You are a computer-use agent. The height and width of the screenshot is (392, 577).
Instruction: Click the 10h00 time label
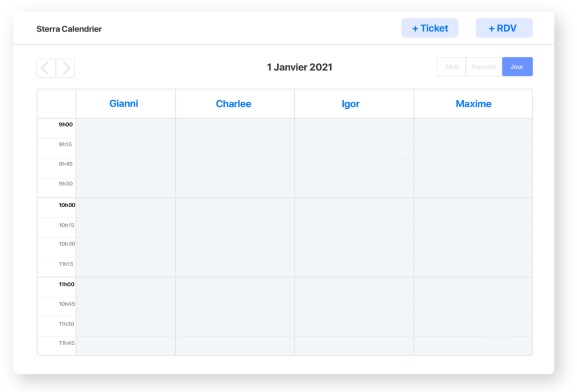click(66, 206)
